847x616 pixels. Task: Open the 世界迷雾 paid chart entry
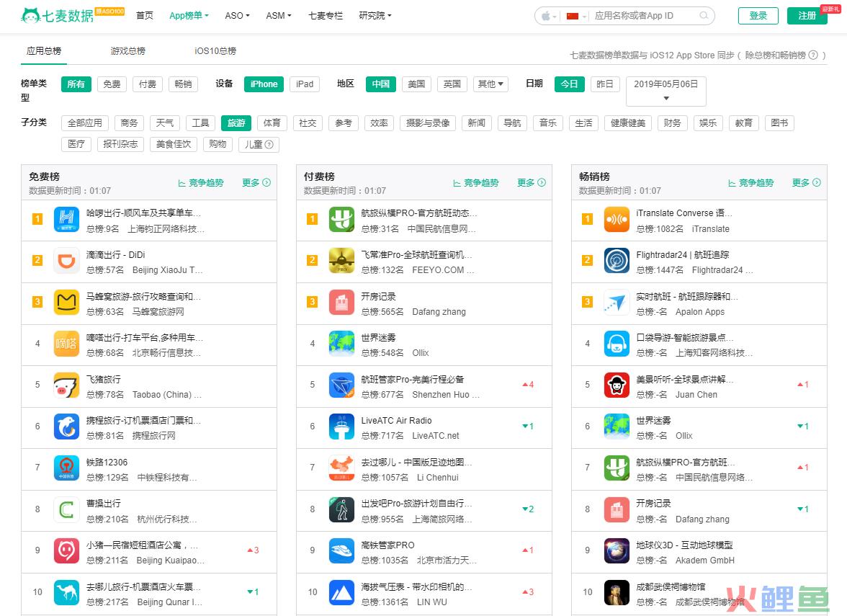point(424,344)
